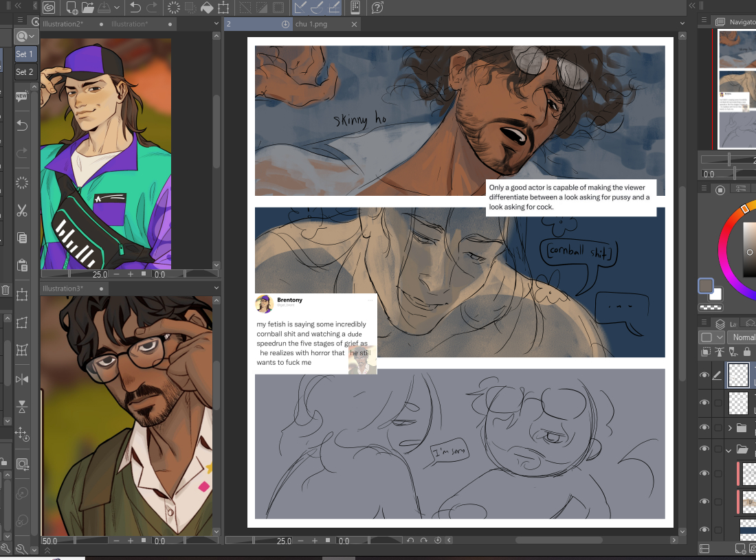The width and height of the screenshot is (756, 560).
Task: Click the Undo arrow in top toolbar
Action: [135, 8]
